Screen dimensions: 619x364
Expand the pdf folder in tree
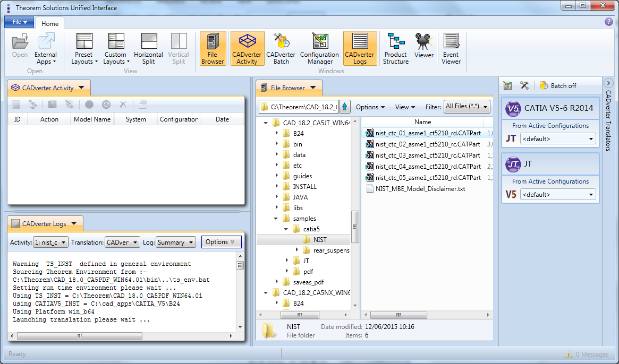(x=286, y=271)
